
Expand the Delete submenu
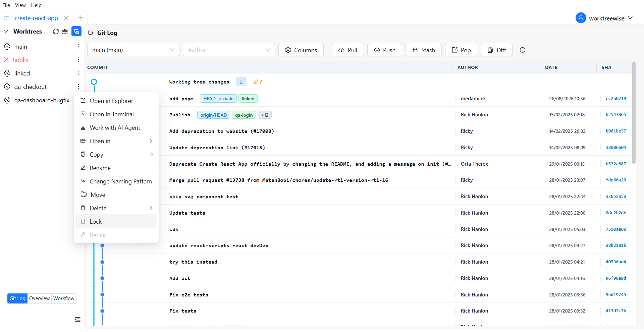coord(116,208)
